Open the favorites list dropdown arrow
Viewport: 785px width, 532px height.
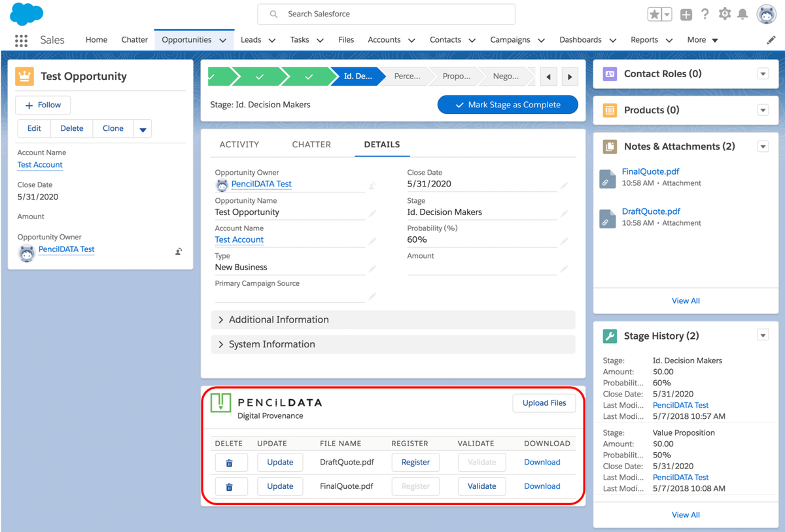[667, 14]
